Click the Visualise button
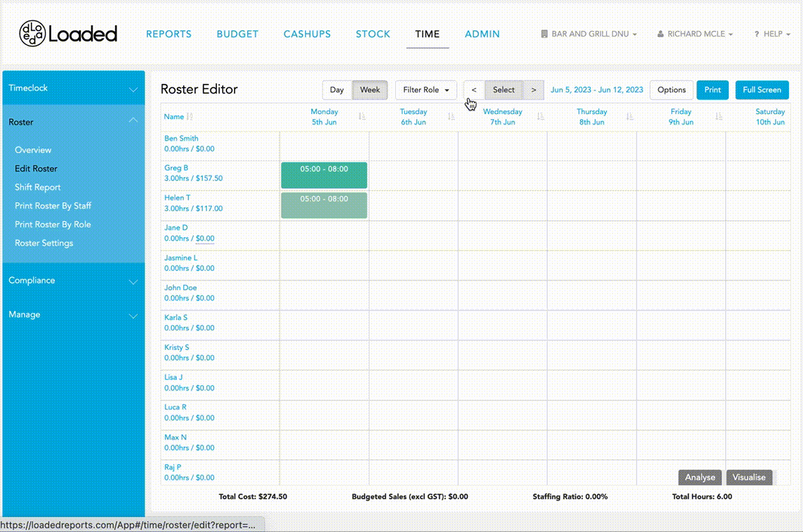The height and width of the screenshot is (532, 803). 750,477
